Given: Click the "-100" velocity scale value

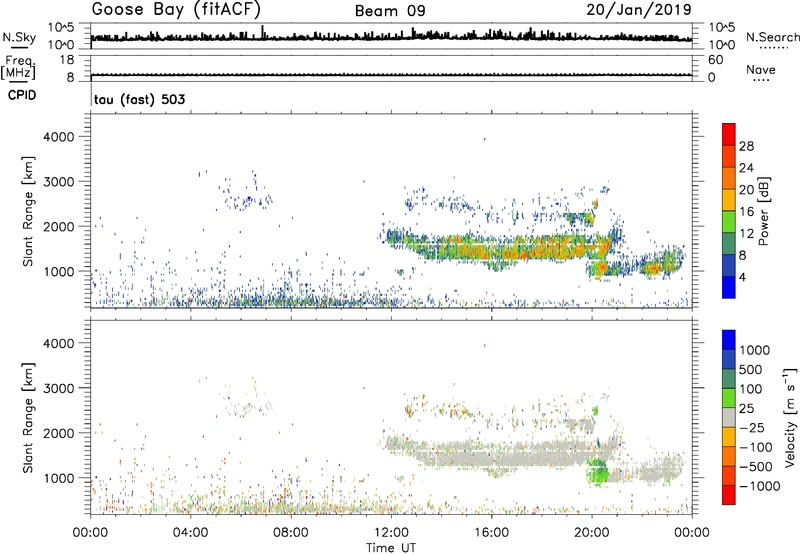Looking at the screenshot, I should [756, 447].
